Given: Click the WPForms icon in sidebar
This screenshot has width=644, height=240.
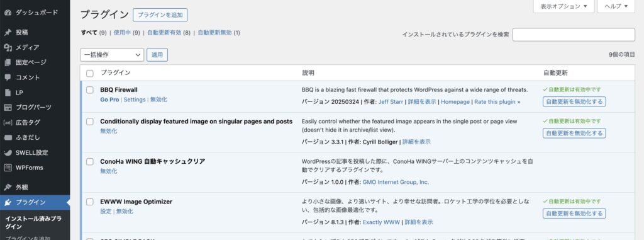Looking at the screenshot, I should coord(8,168).
